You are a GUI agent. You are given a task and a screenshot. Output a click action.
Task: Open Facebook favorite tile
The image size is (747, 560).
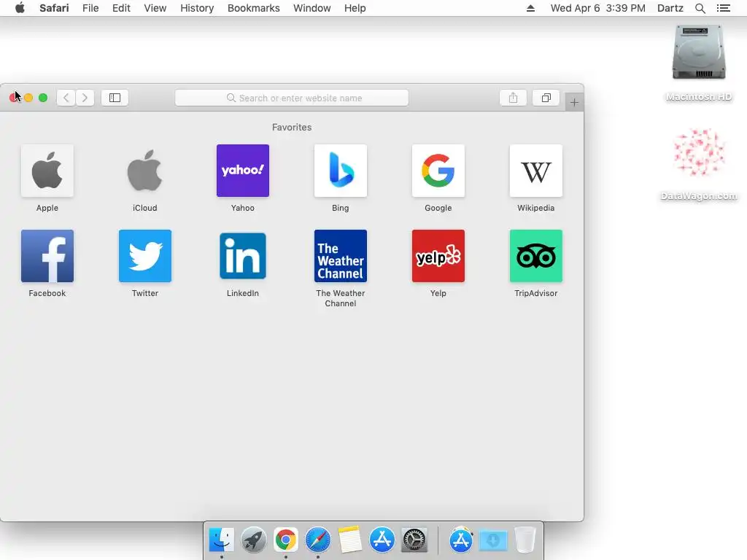click(47, 256)
